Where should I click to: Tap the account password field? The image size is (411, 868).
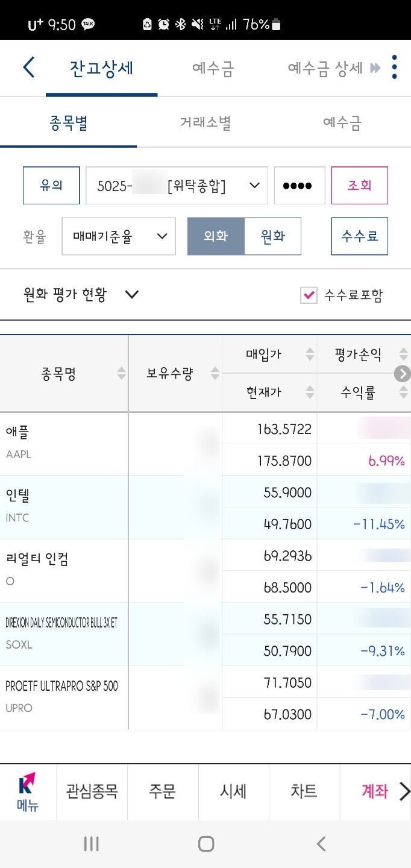click(300, 186)
